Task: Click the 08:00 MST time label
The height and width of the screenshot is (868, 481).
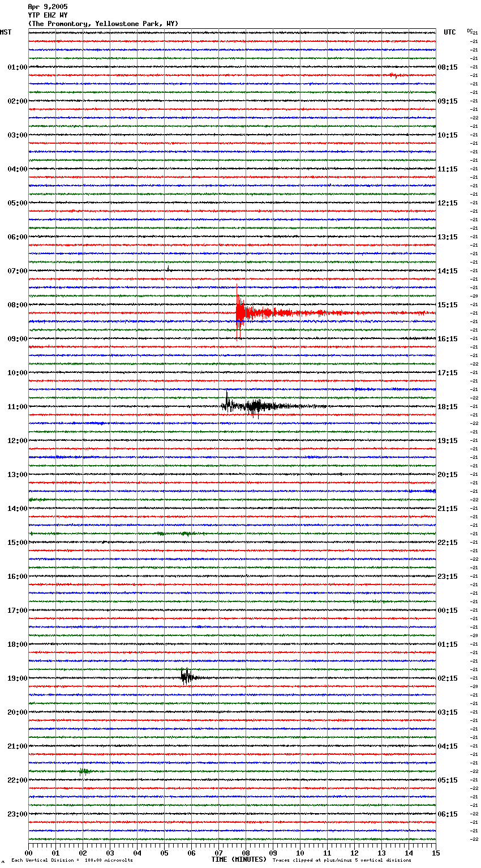Action: click(x=17, y=305)
